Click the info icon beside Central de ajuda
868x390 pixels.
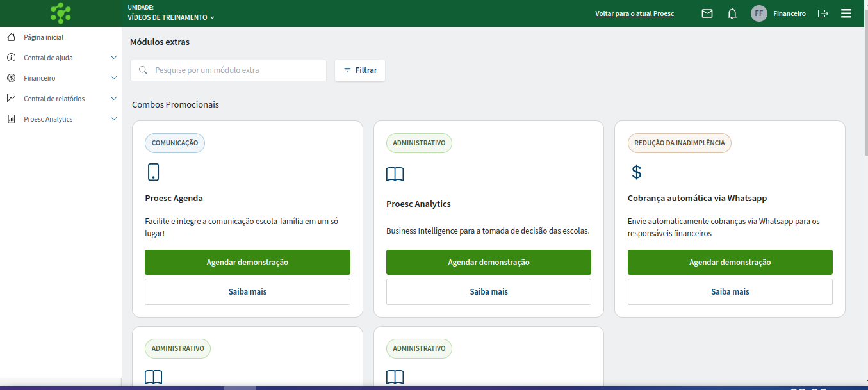(11, 58)
